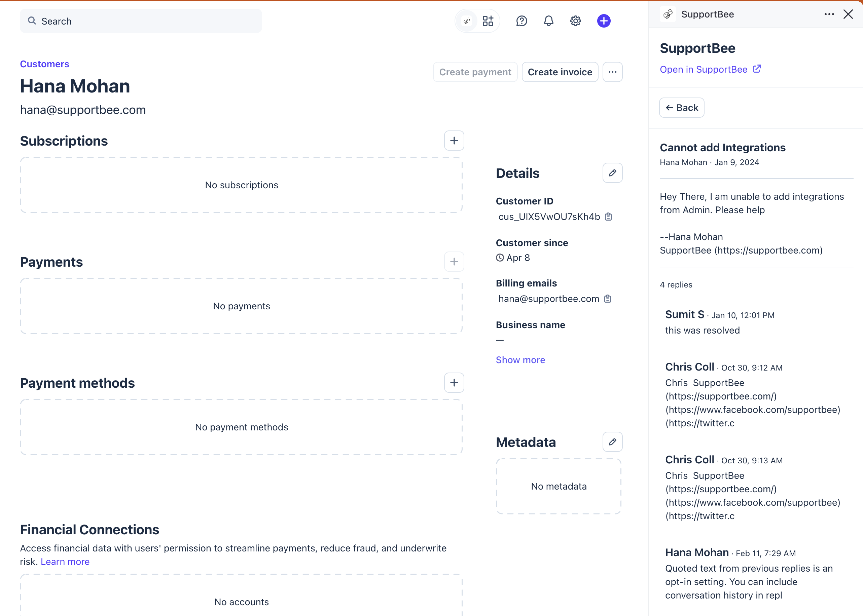Add a subscription with the plus button
Screen dimensions: 863x616
click(454, 140)
